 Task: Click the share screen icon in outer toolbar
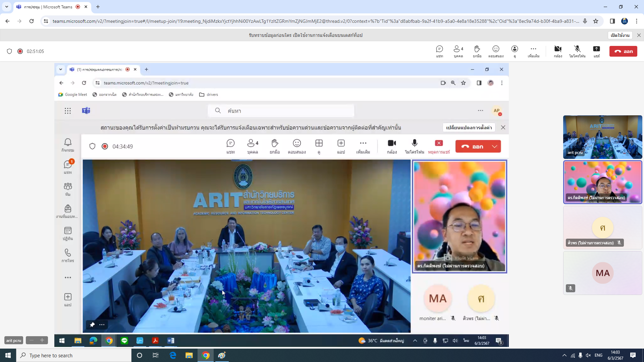[x=596, y=51]
